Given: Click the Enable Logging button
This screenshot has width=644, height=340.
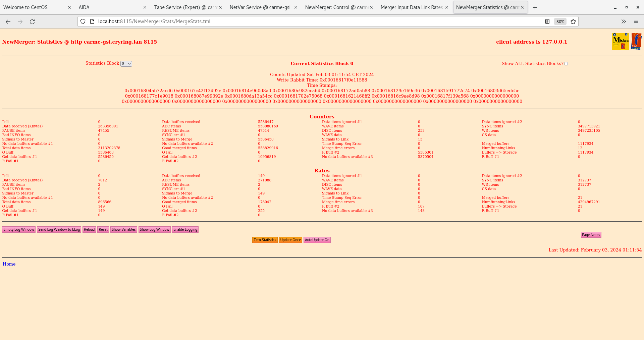Looking at the screenshot, I should click(x=185, y=230).
